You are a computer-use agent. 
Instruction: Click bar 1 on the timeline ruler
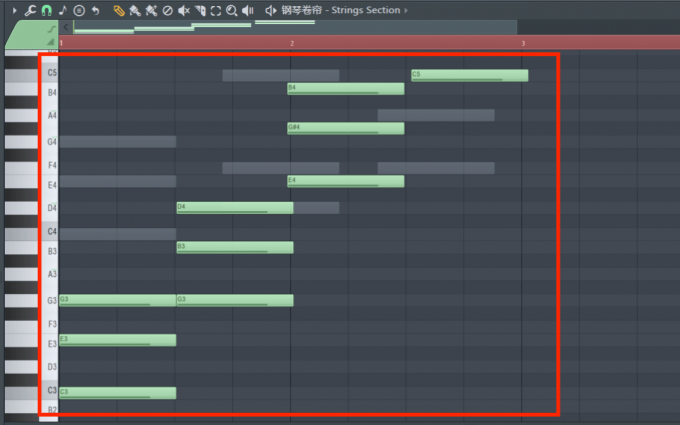click(62, 43)
